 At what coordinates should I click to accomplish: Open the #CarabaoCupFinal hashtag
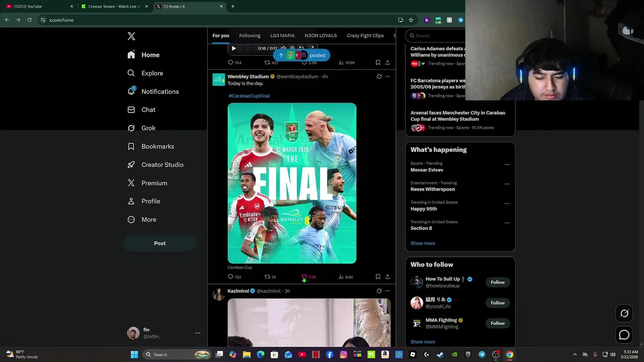tap(249, 96)
